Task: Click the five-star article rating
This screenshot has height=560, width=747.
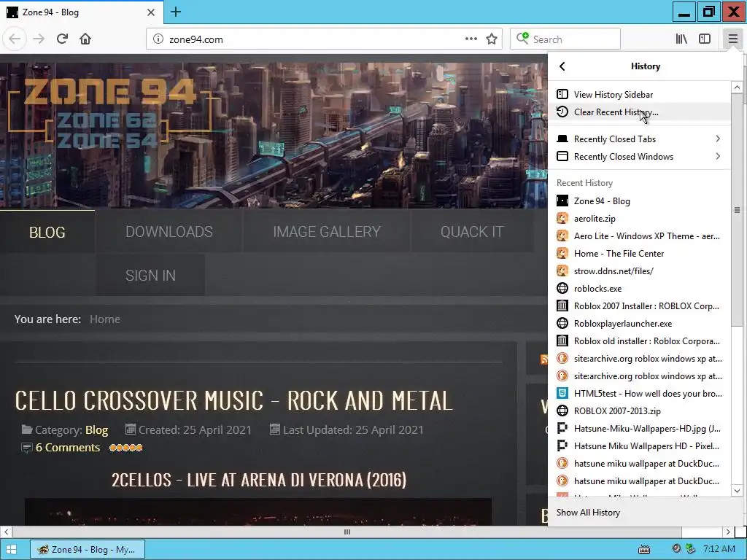Action: point(125,448)
